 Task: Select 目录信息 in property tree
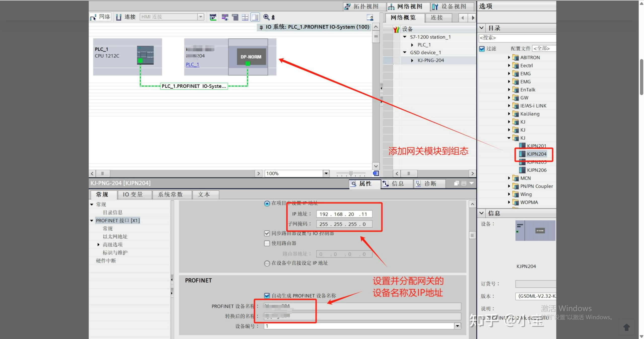tap(113, 213)
